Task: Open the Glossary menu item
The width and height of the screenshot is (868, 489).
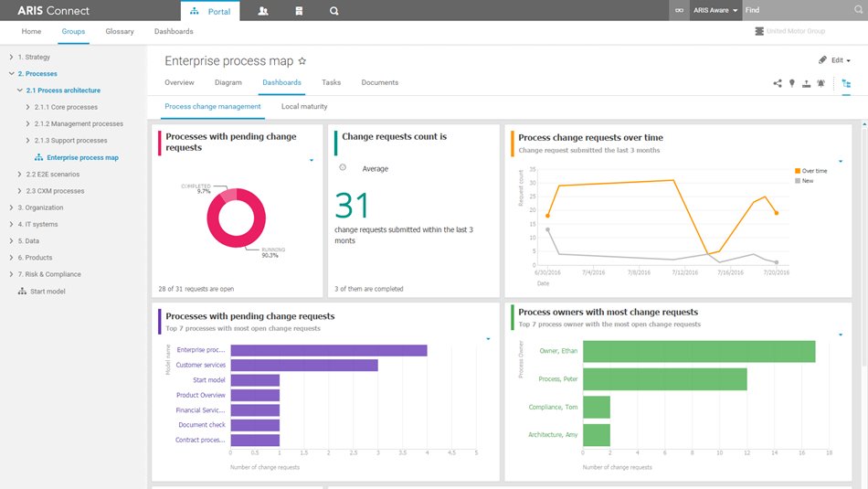Action: coord(120,32)
